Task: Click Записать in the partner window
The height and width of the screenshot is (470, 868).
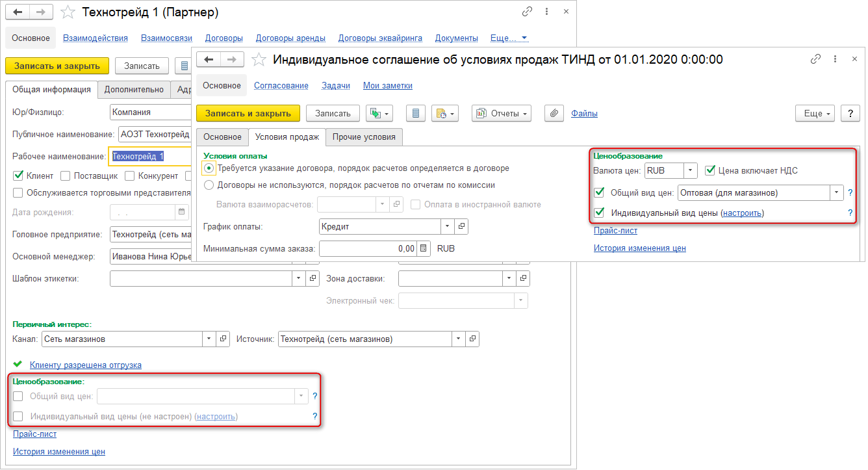Action: (142, 66)
